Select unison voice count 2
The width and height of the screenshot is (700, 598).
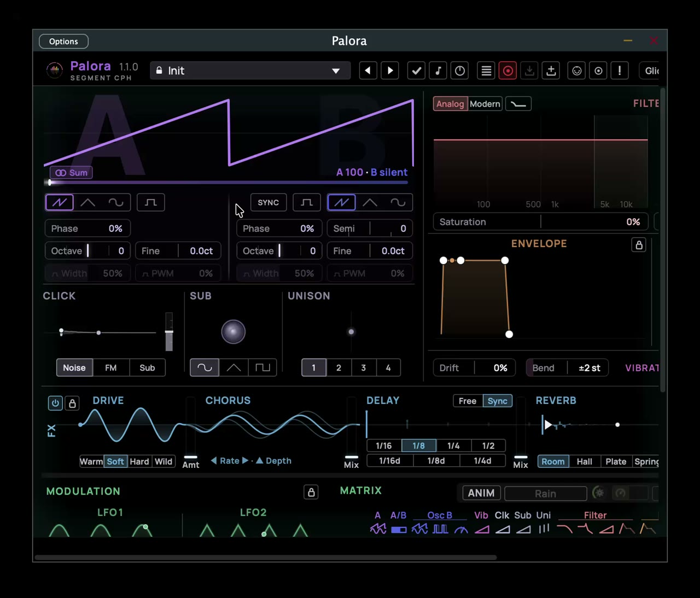click(x=339, y=367)
